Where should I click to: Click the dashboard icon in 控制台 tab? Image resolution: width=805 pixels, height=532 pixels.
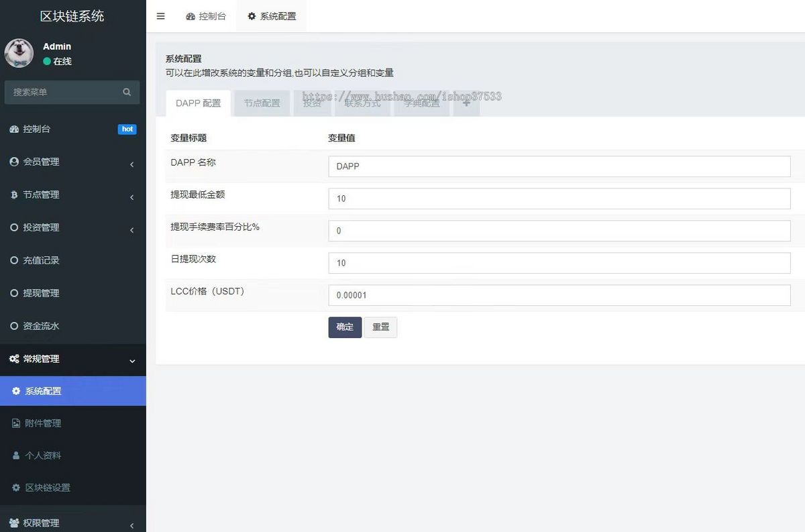click(191, 16)
